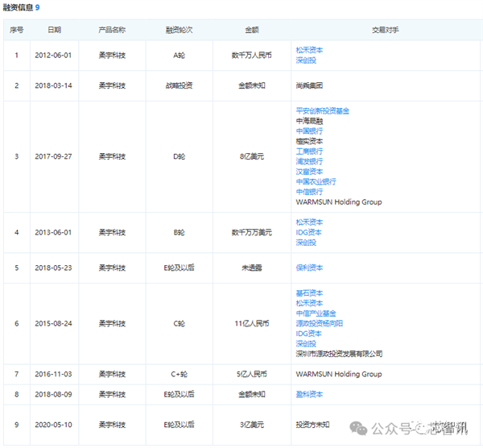Select E轮及以后 in the 2020-05-10 row
483x448 pixels.
(179, 425)
